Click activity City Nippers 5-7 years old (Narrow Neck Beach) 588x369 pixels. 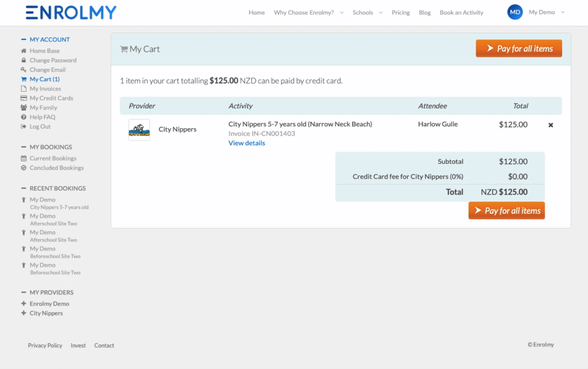pos(300,124)
